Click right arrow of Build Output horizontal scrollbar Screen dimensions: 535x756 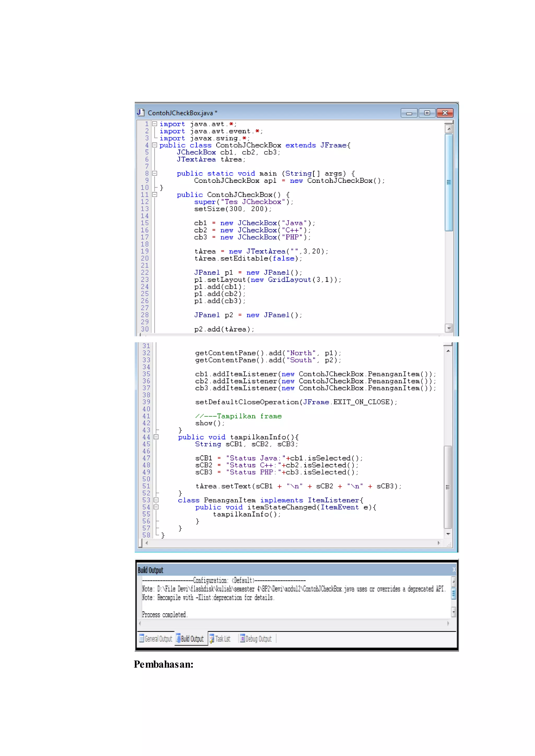pyautogui.click(x=448, y=623)
